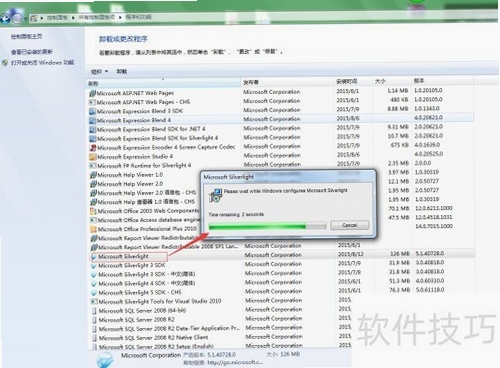Click the icon of Microsoft Expression Blend 4 row
This screenshot has width=500, height=368.
(x=92, y=120)
